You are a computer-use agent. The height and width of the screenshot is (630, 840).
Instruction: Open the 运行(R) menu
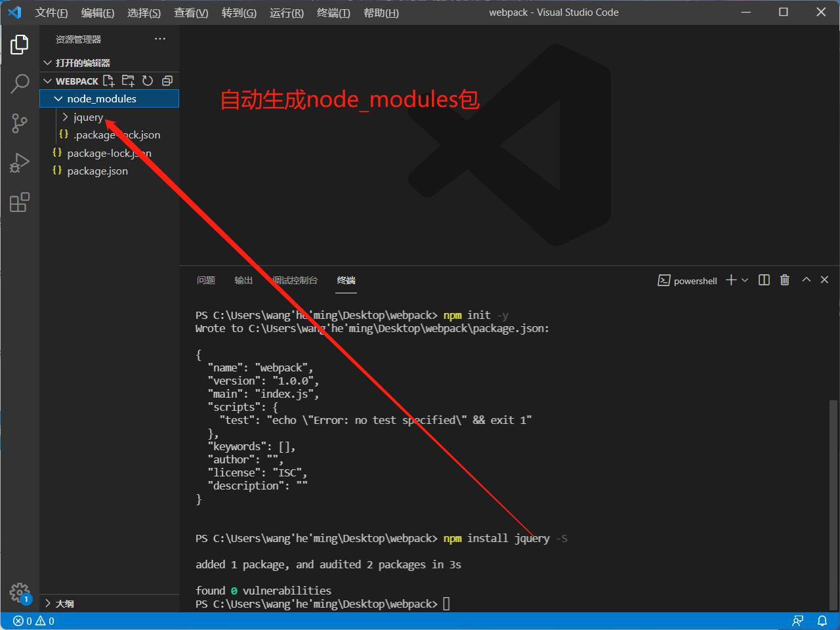coord(287,12)
